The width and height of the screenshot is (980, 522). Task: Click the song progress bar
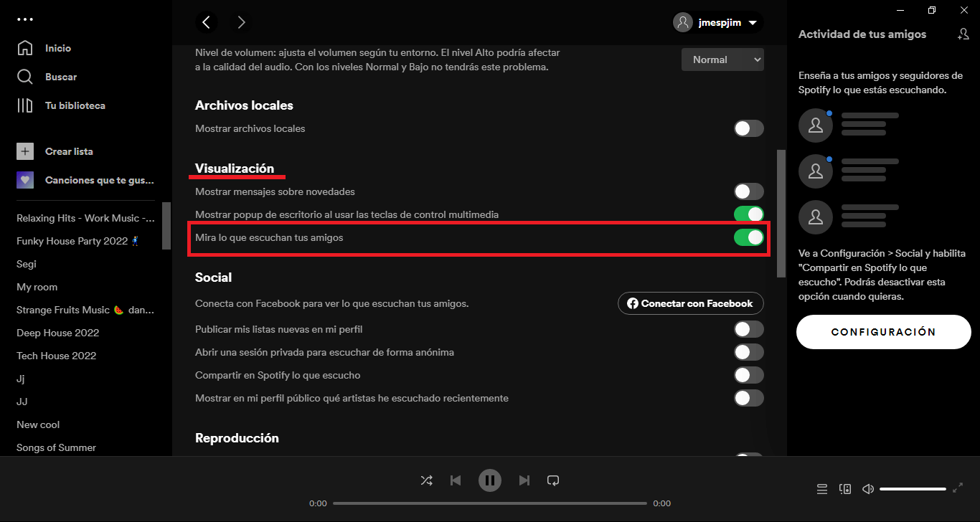tap(490, 503)
